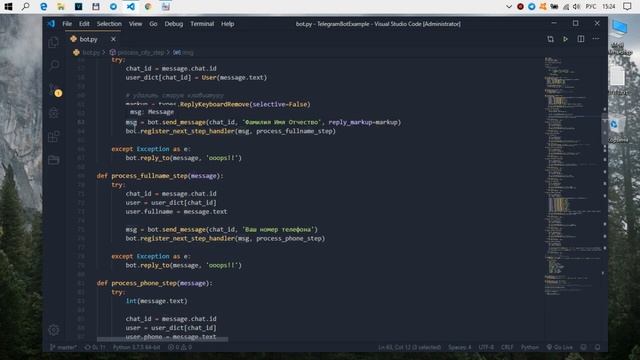The image size is (640, 360).
Task: Click the code minimap overview
Action: pyautogui.click(x=572, y=176)
